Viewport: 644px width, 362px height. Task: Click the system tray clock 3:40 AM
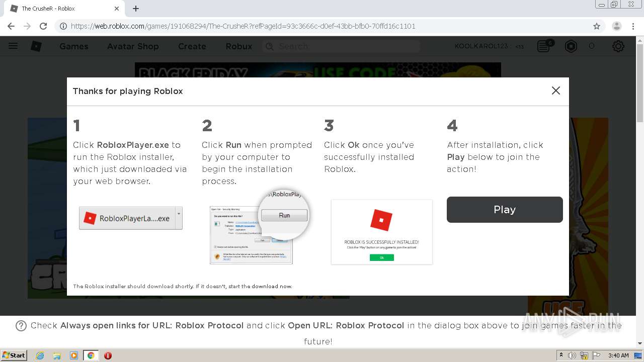pos(618,355)
